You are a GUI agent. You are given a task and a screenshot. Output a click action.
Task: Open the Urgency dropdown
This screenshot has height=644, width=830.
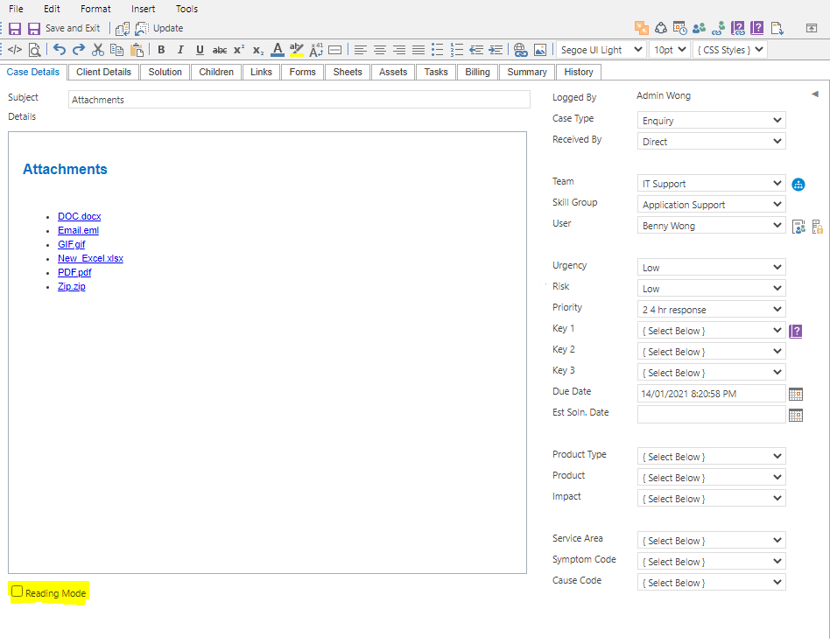pos(712,268)
